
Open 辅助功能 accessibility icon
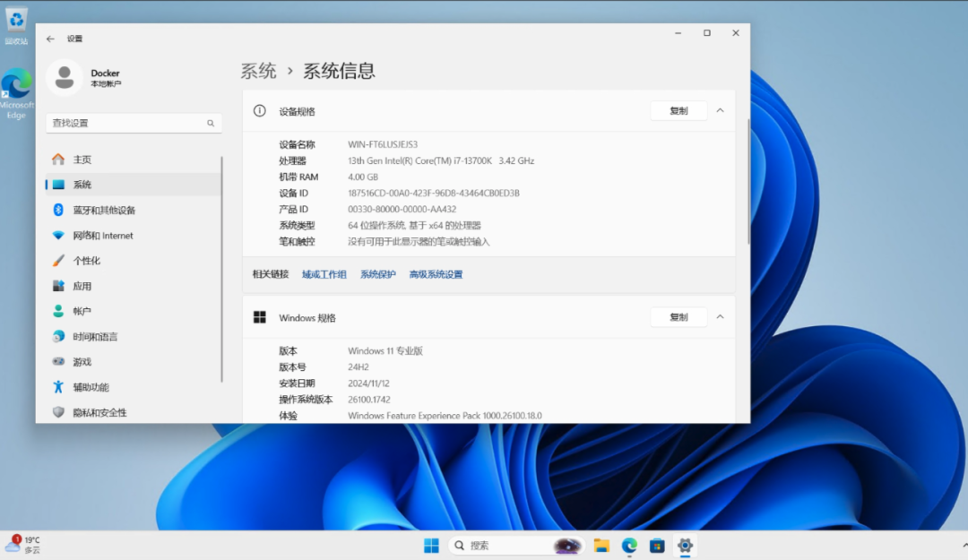coord(58,387)
